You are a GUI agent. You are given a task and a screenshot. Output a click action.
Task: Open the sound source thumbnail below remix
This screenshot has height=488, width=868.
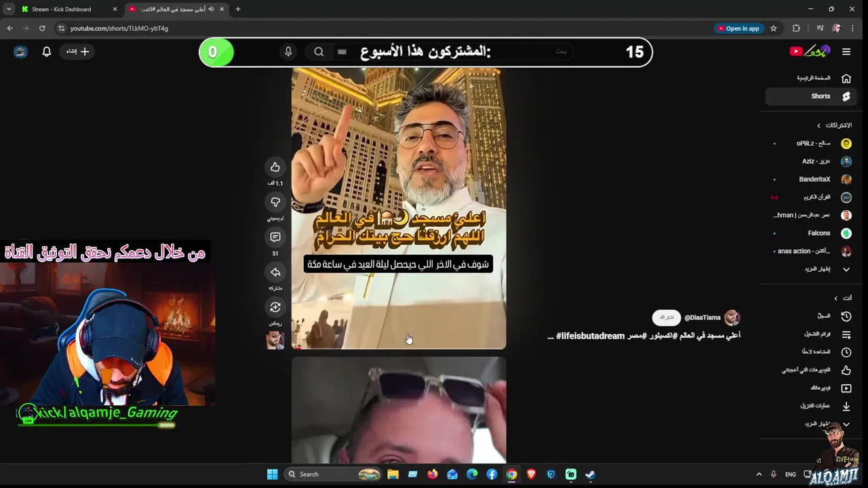275,340
